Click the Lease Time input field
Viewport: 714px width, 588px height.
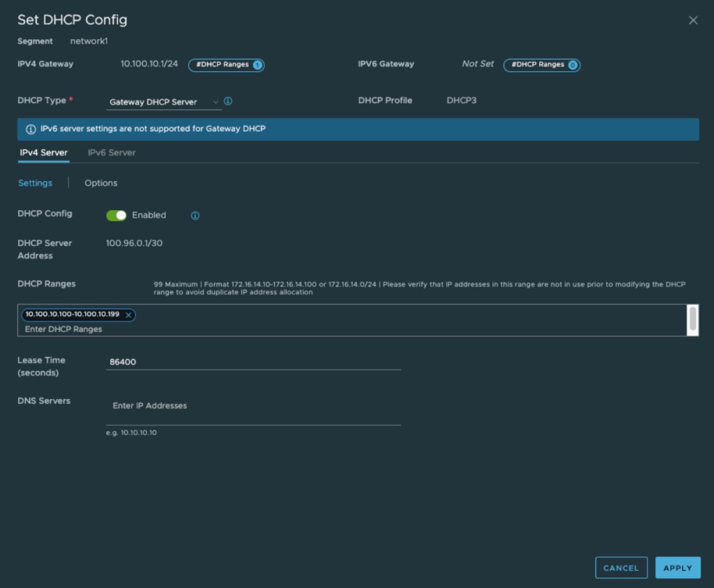click(x=253, y=363)
